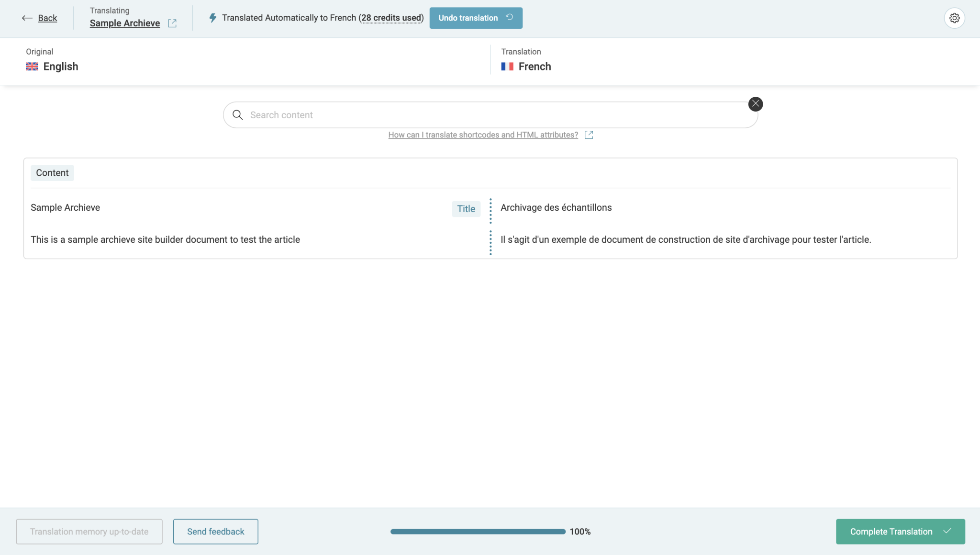Click the translation progress bar
Image resolution: width=980 pixels, height=555 pixels.
(478, 532)
